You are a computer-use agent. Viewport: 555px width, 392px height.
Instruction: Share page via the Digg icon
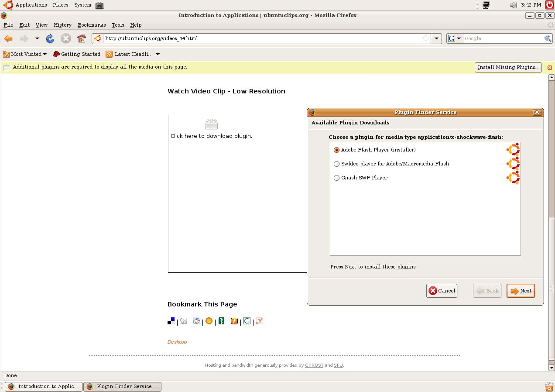[184, 321]
